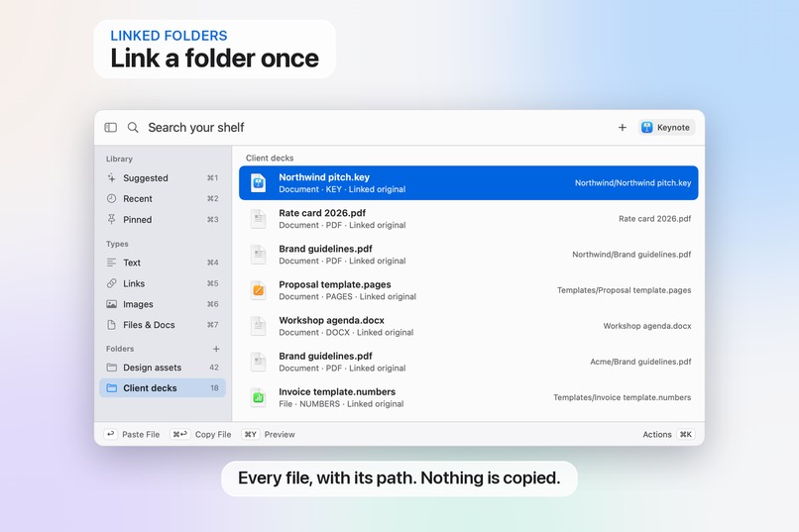This screenshot has width=799, height=532.
Task: Click the Suggested sparkle icon
Action: tap(112, 177)
